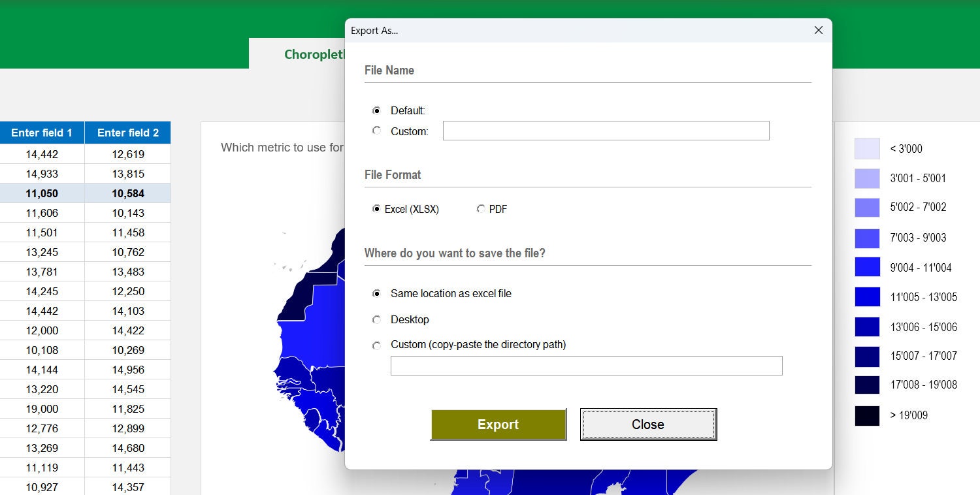Select the Default file name option
The image size is (980, 495).
pyautogui.click(x=377, y=111)
